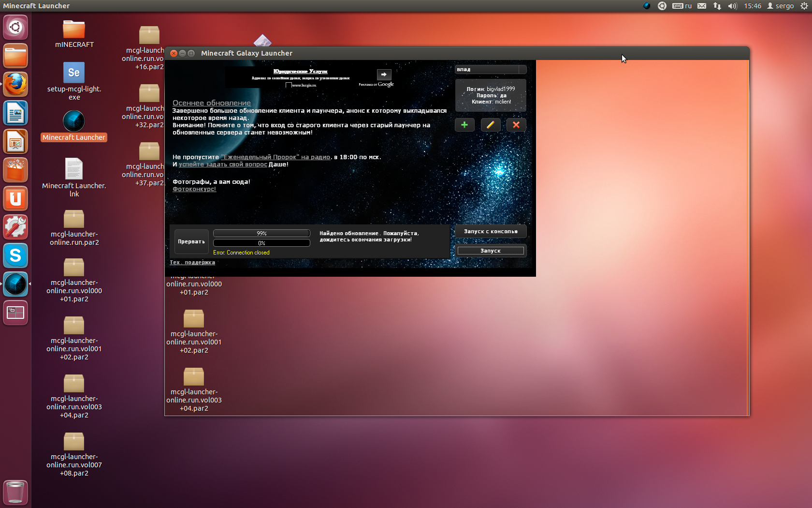The height and width of the screenshot is (508, 812).
Task: Click the 'Осеннее обновление' headline link
Action: 212,103
